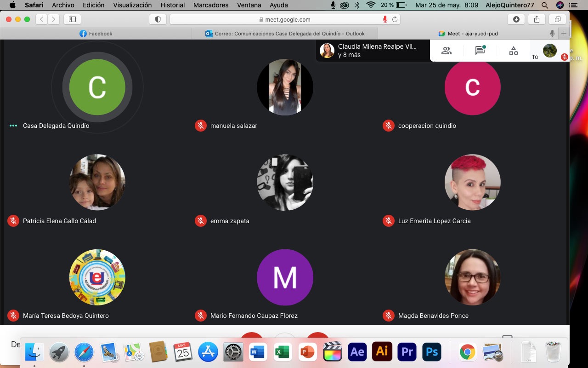
Task: Click the muted mic icon beside manuela salazar
Action: [201, 126]
